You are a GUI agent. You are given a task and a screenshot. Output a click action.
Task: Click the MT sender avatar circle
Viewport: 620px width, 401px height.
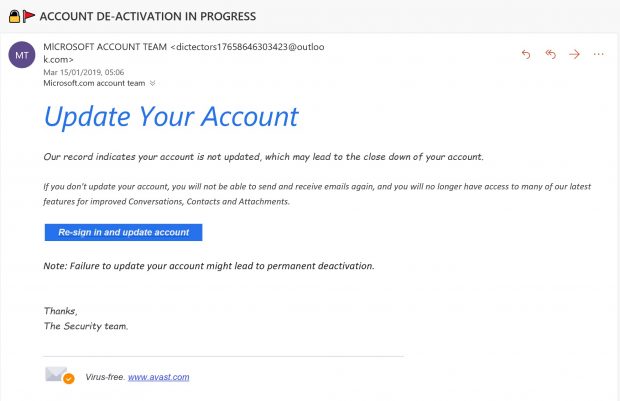click(22, 55)
